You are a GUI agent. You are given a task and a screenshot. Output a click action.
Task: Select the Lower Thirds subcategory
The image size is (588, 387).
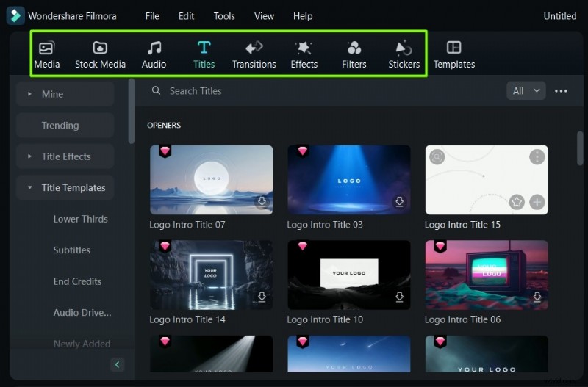(x=80, y=219)
